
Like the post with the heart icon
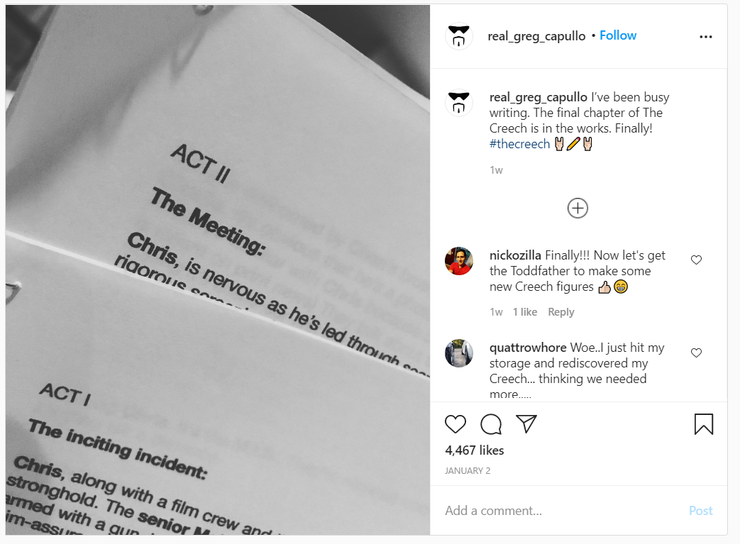[455, 424]
